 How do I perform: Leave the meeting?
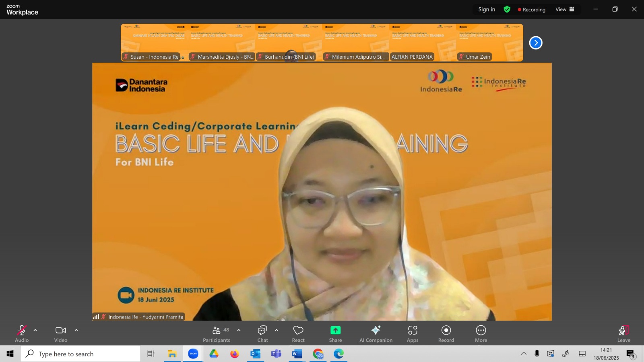[x=623, y=334]
